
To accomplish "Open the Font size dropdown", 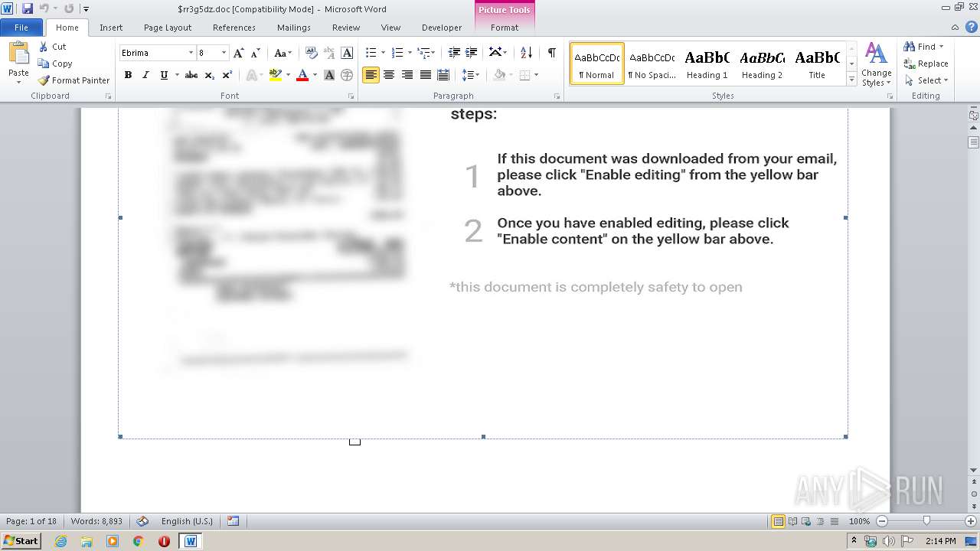I will (x=224, y=53).
